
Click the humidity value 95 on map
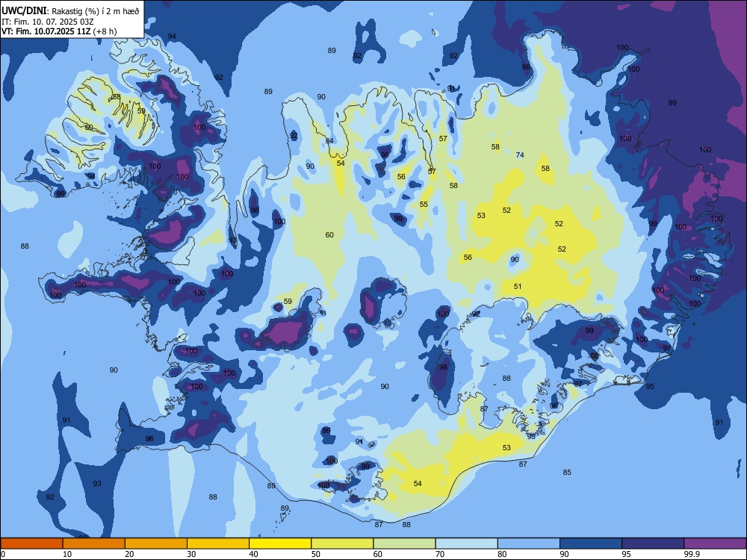(650, 386)
